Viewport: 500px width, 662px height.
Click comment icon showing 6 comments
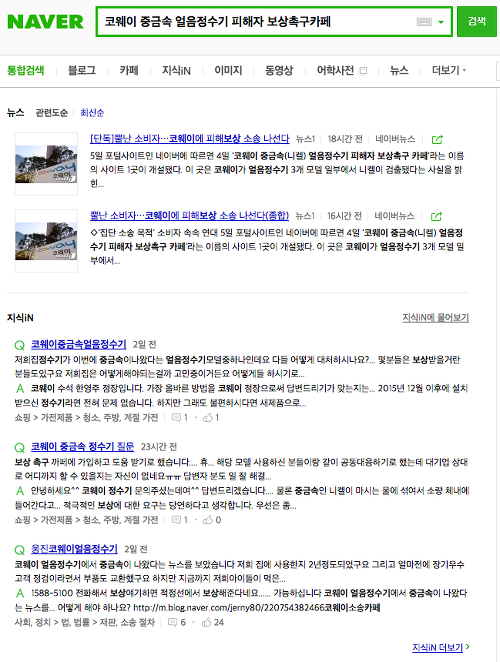pyautogui.click(x=172, y=622)
